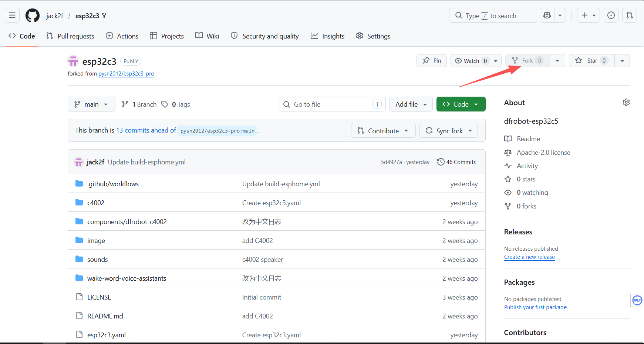
Task: Open the Activity link
Action: (521, 166)
